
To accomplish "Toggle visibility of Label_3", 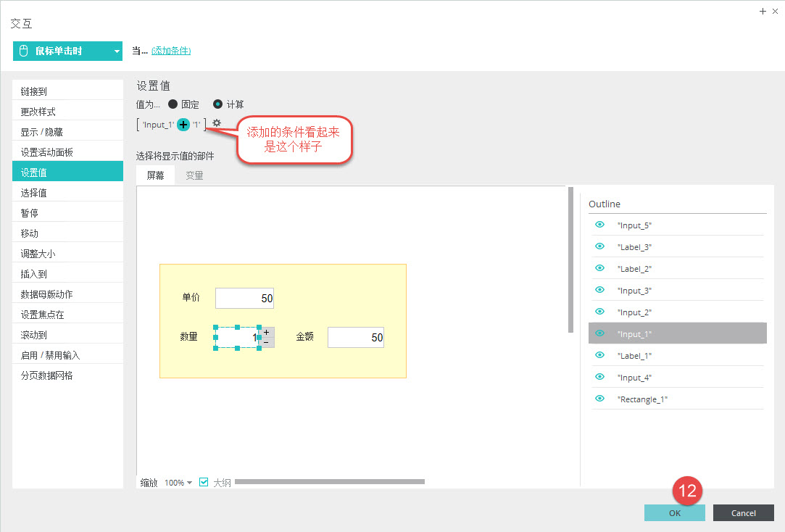I will click(x=599, y=246).
